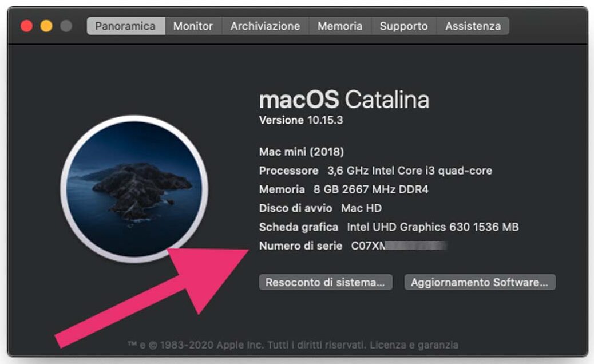The image size is (594, 364).
Task: Open the Licenza e garanzia link
Action: [x=414, y=345]
